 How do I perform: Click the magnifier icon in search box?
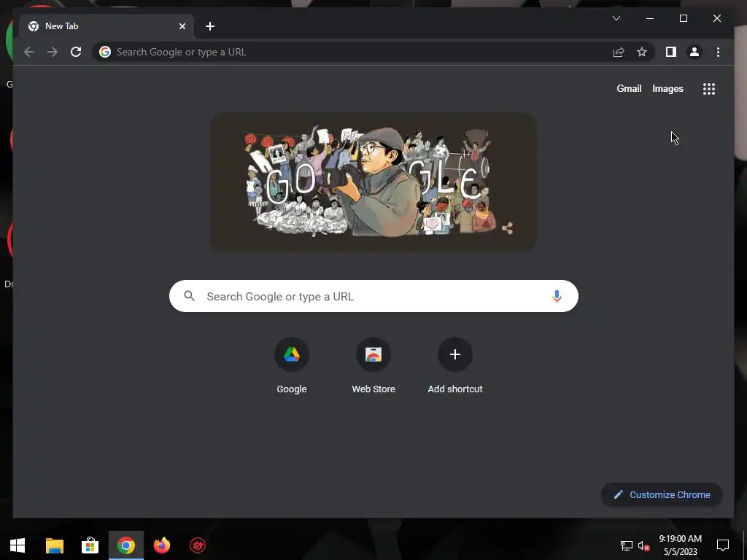(189, 296)
